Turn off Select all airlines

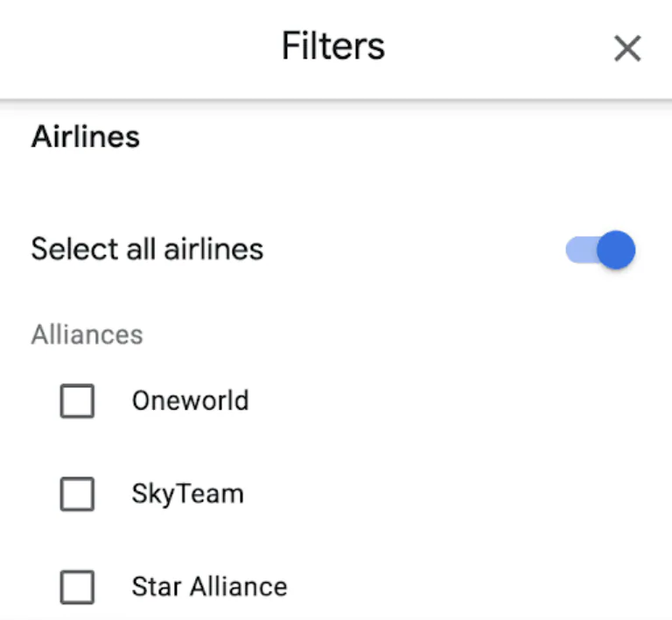coord(600,250)
